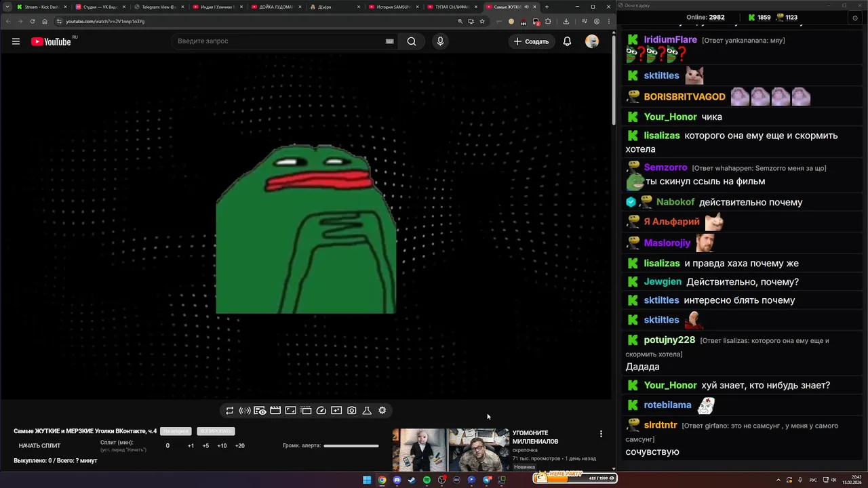This screenshot has height=488, width=868.
Task: Open chat window settings gear
Action: point(855,18)
